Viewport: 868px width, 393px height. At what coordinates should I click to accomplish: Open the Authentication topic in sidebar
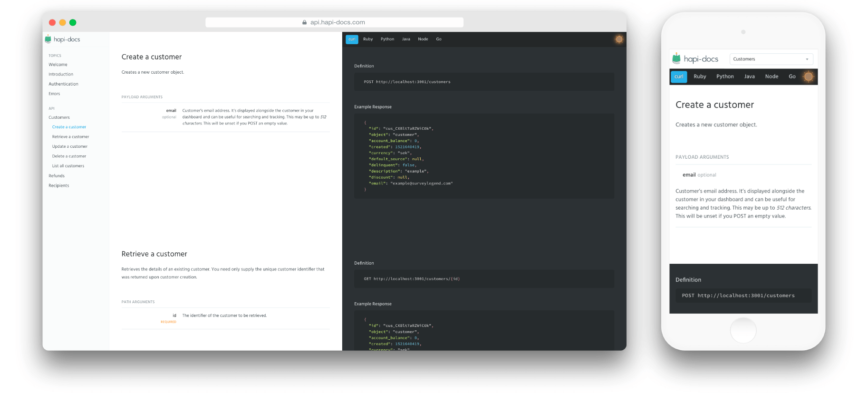click(x=63, y=84)
